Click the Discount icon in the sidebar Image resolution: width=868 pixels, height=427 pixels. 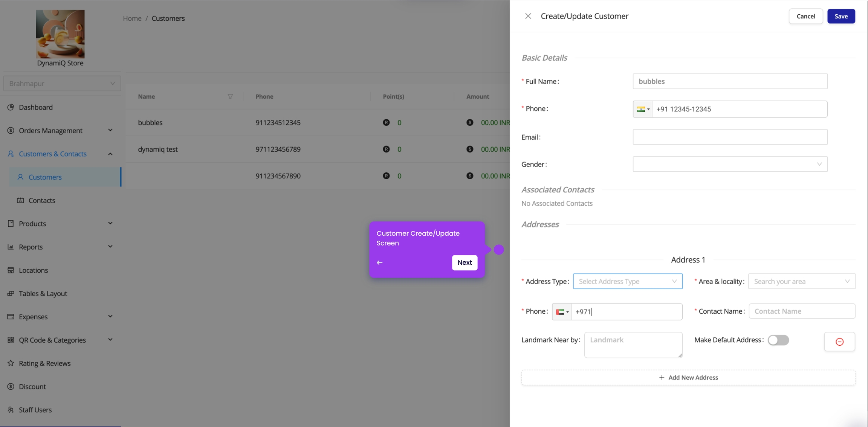[x=11, y=386]
